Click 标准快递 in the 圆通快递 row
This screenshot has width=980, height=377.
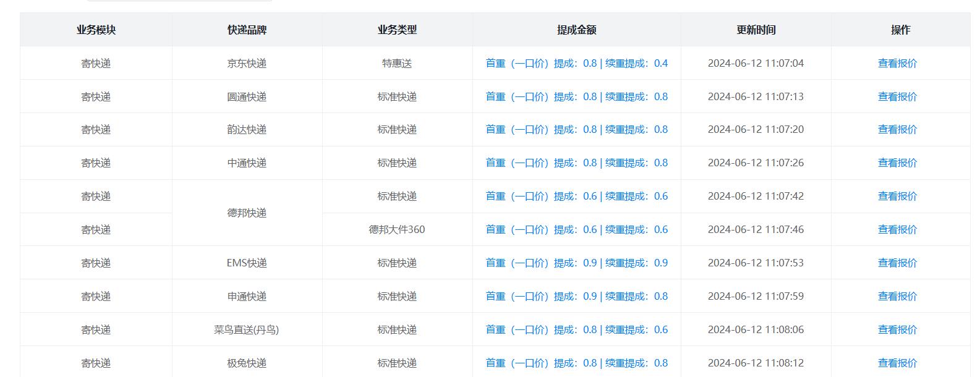(x=397, y=96)
